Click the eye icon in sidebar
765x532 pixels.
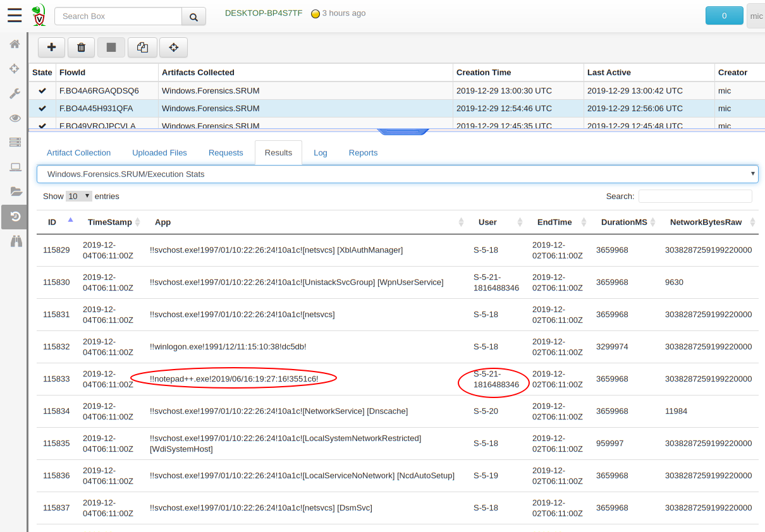(15, 118)
